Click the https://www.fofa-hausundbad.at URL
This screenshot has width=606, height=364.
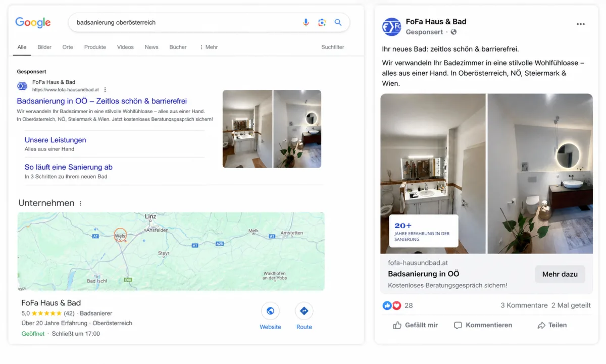(66, 90)
